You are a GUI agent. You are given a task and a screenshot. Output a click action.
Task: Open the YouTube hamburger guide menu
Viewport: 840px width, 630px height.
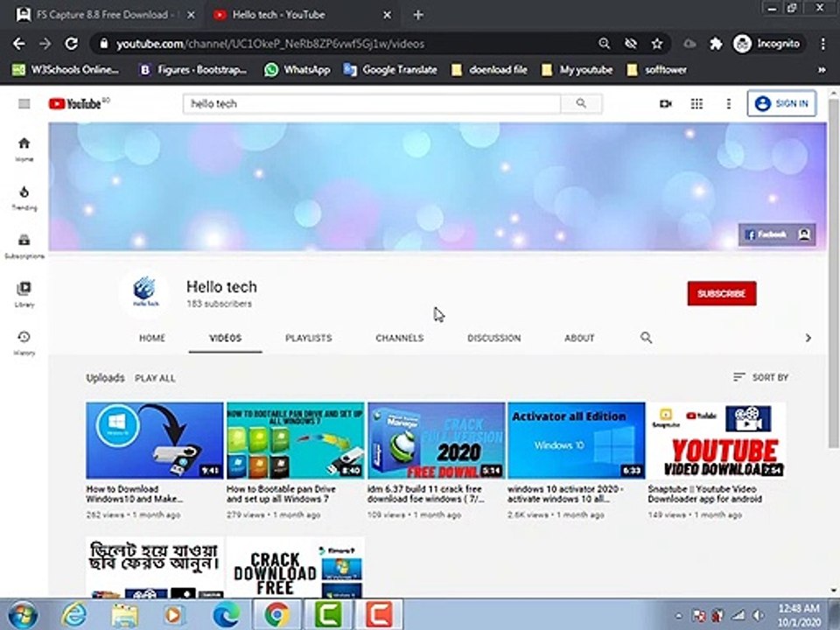(x=24, y=103)
